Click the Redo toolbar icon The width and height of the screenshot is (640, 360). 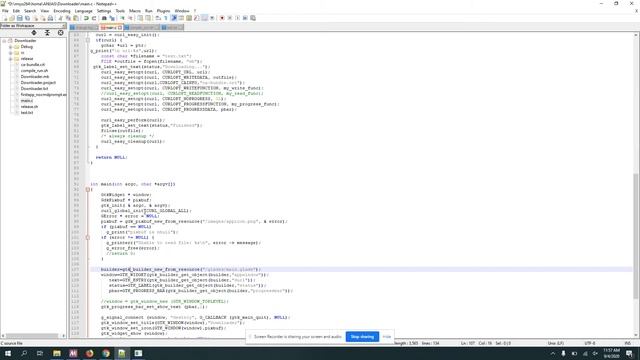(94, 18)
